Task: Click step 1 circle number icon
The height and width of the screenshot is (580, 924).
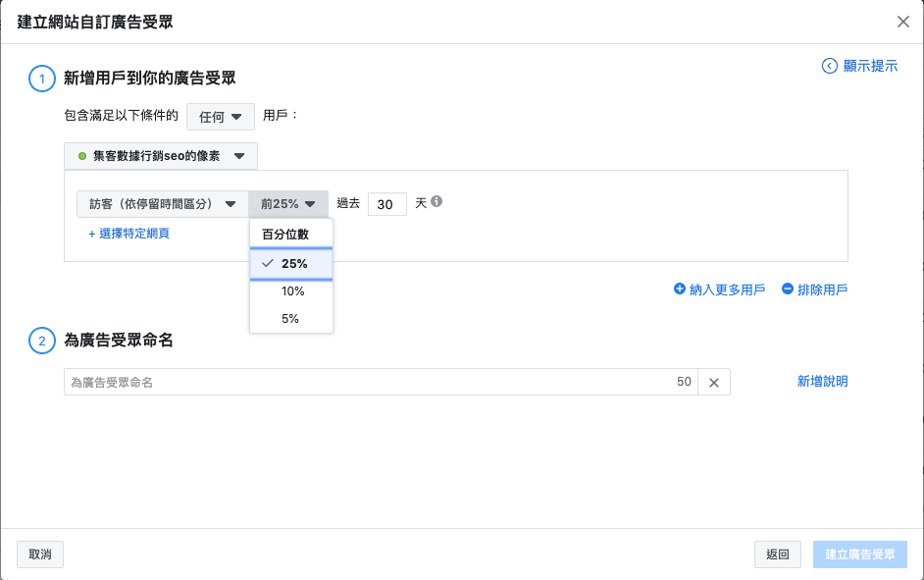Action: tap(42, 79)
